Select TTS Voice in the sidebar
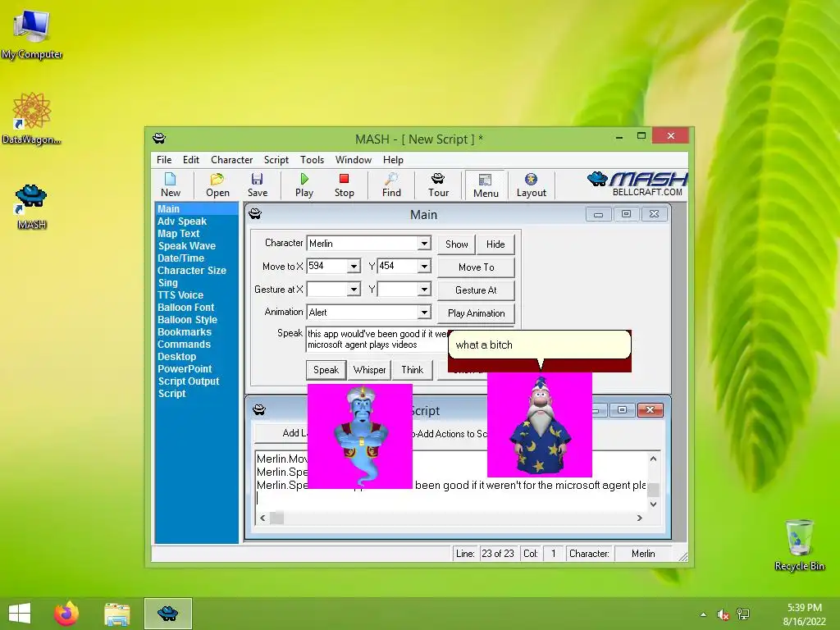This screenshot has width=840, height=630. tap(180, 295)
